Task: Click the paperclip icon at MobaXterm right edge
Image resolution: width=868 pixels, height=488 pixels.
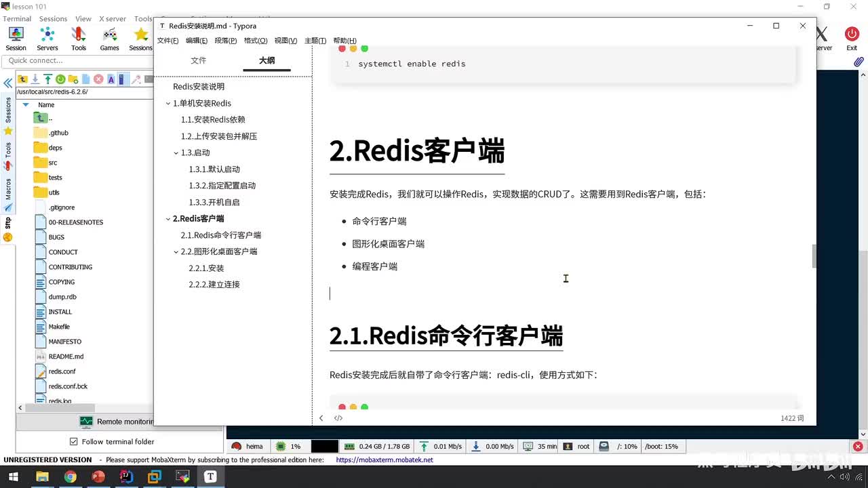Action: (x=859, y=62)
